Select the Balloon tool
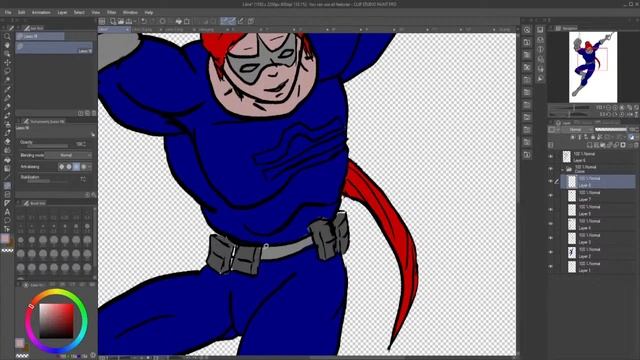 coord(7,220)
